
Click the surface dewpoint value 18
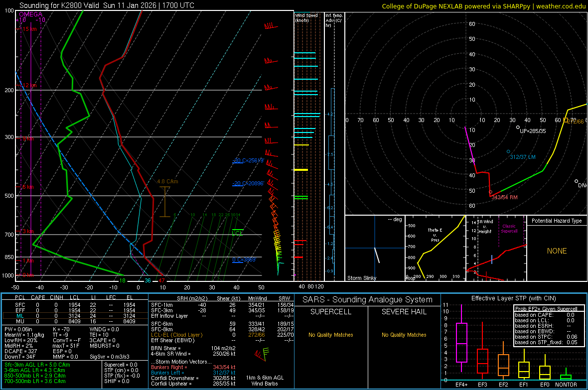(x=122, y=280)
